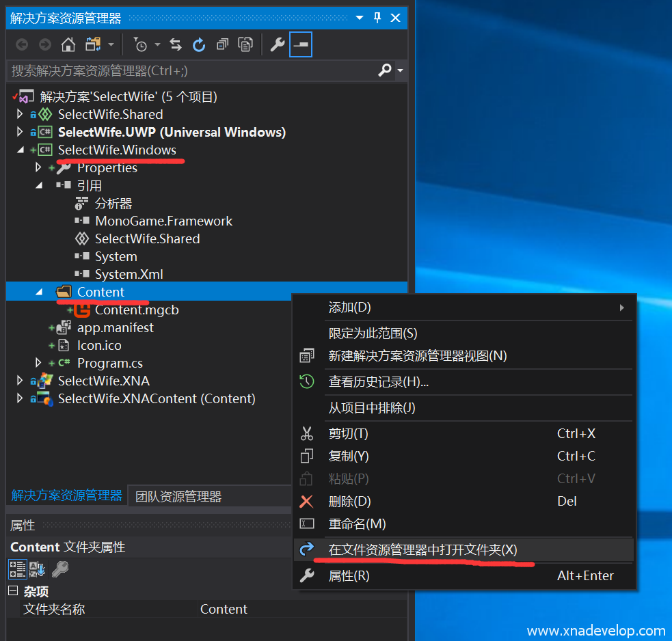Click the wrench Properties icon in the toolbar
Screen dimensions: 672x641
point(278,45)
